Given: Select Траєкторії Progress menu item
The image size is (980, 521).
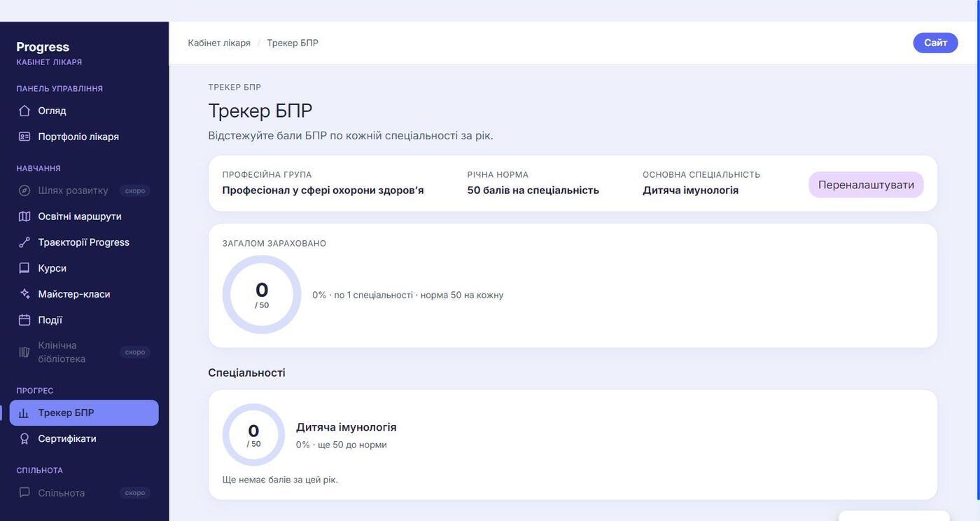Looking at the screenshot, I should tap(84, 242).
